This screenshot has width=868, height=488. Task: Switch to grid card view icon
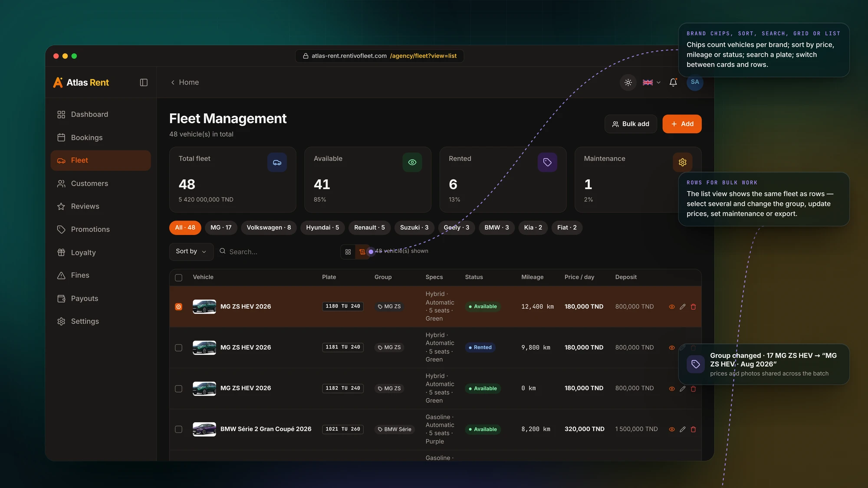(348, 252)
